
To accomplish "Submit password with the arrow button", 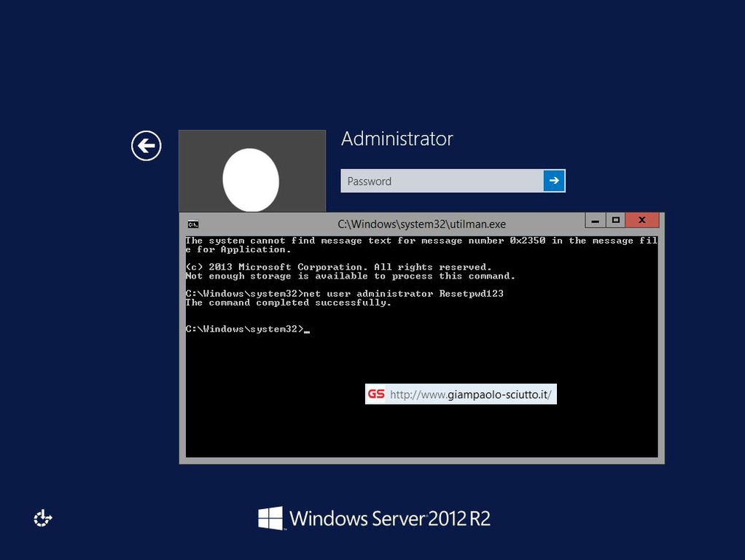I will coord(554,181).
